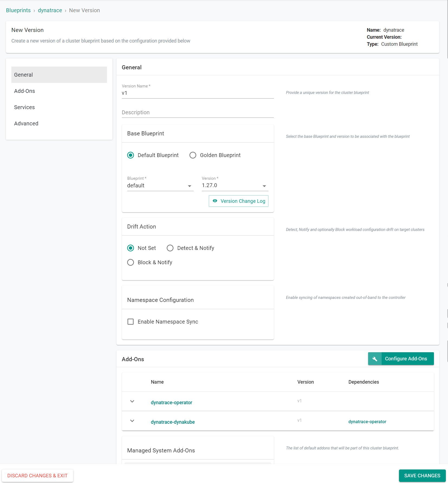The width and height of the screenshot is (448, 483).
Task: Open the Blueprint dropdown showing default
Action: click(160, 185)
